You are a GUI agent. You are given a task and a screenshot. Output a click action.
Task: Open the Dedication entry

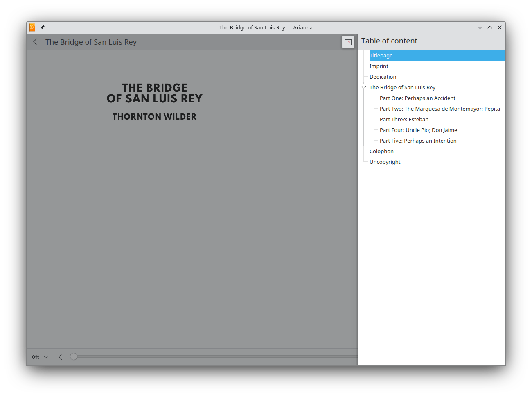(x=383, y=77)
